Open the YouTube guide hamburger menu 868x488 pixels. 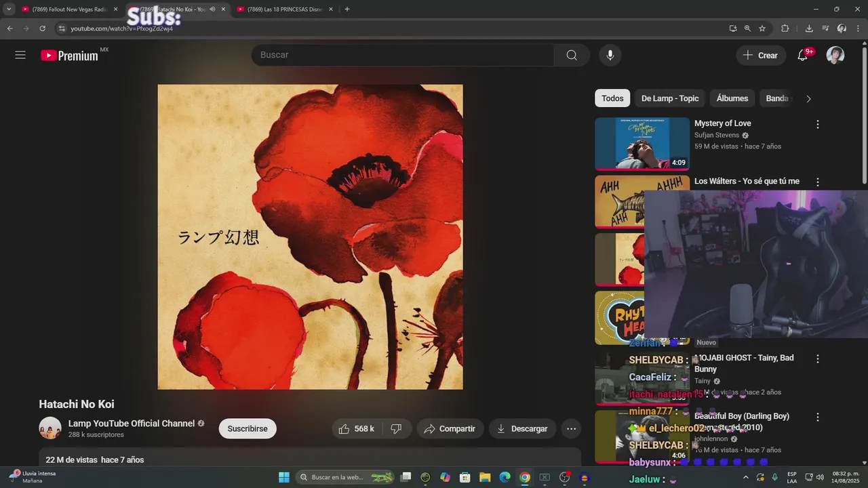(20, 55)
